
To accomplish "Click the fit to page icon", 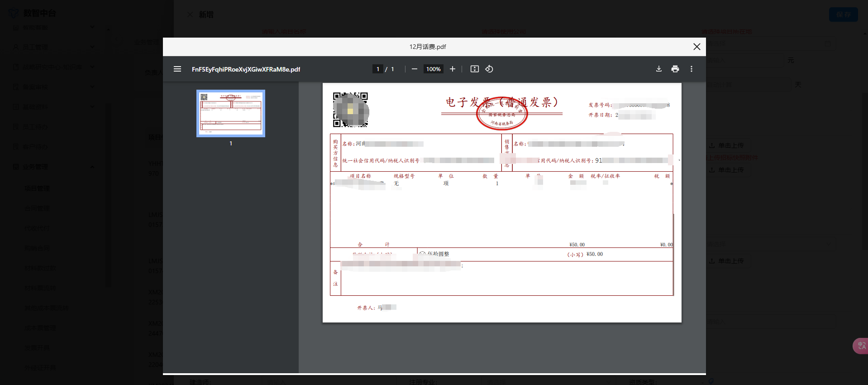I will click(475, 69).
